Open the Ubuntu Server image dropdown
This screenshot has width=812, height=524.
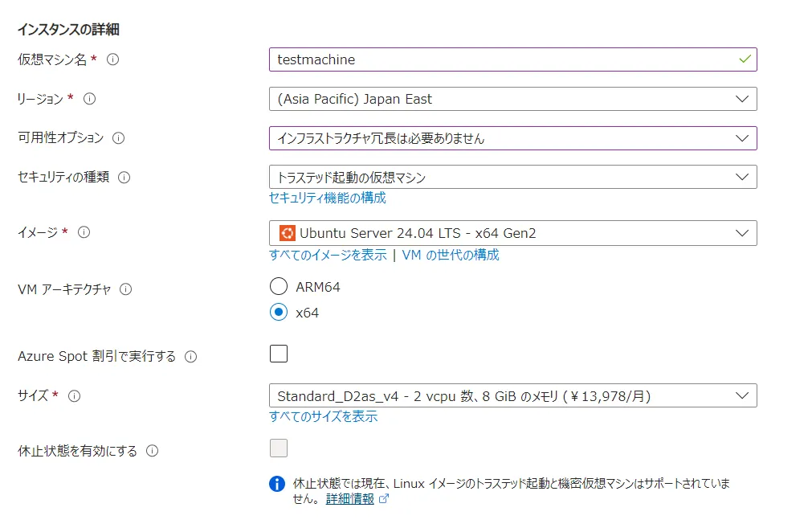[x=512, y=233]
